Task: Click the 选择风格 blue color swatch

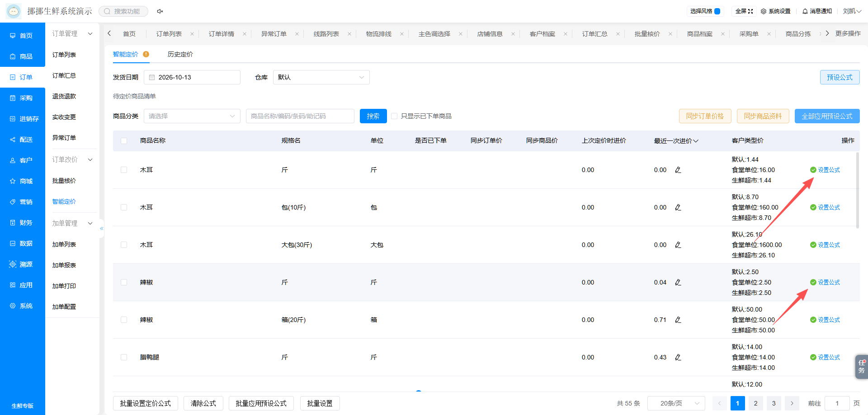Action: [x=717, y=11]
